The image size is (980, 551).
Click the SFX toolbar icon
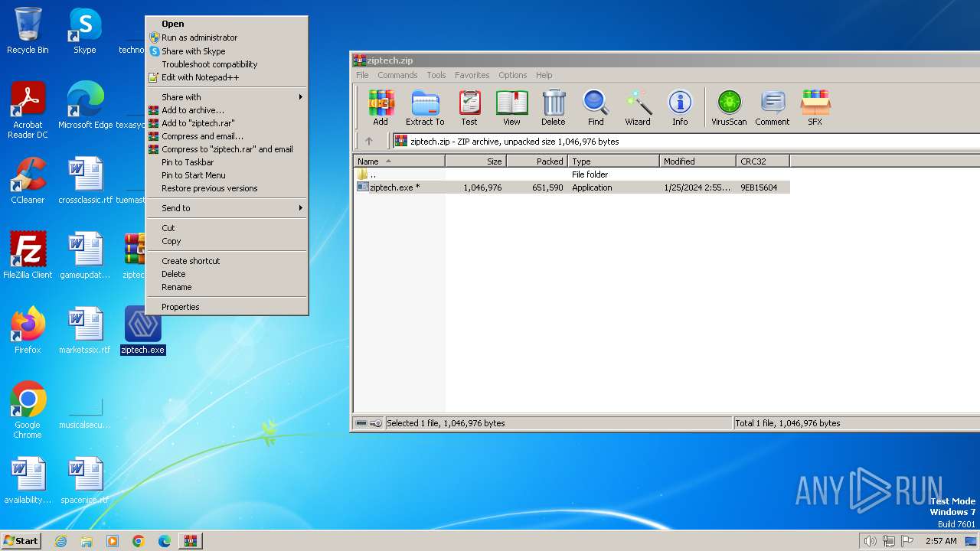pos(815,108)
